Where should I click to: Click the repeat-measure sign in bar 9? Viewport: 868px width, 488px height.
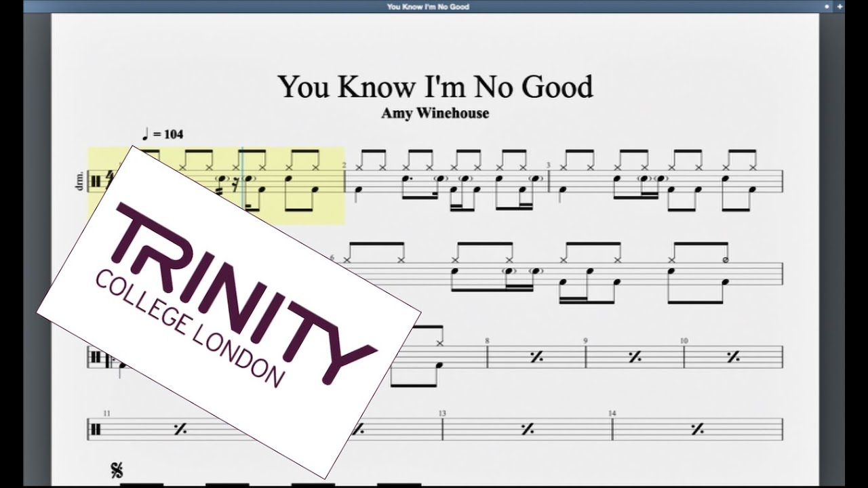pyautogui.click(x=635, y=357)
